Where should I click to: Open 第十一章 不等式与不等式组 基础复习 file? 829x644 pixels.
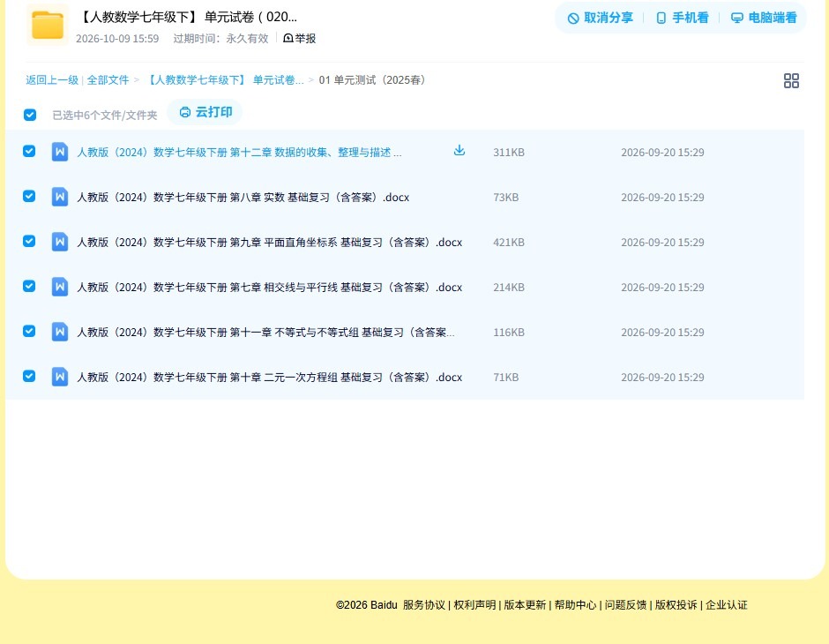pyautogui.click(x=266, y=332)
